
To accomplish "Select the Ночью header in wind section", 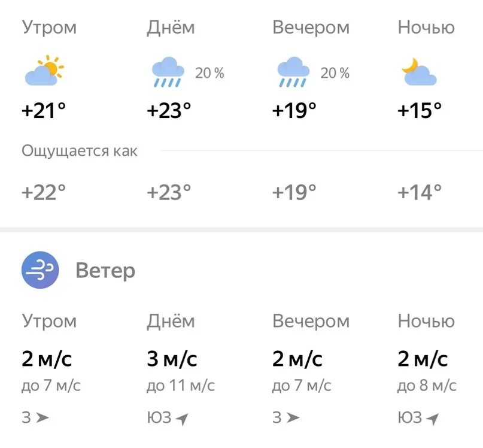I will [x=426, y=321].
